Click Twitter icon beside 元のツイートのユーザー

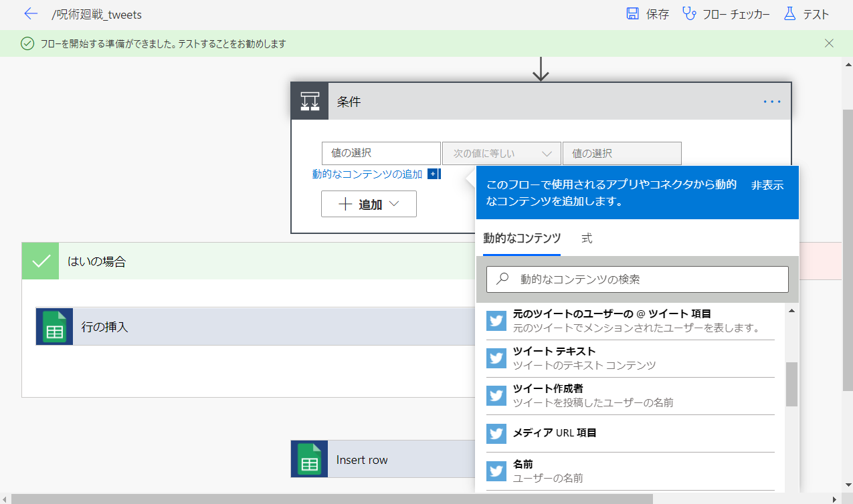click(x=496, y=321)
